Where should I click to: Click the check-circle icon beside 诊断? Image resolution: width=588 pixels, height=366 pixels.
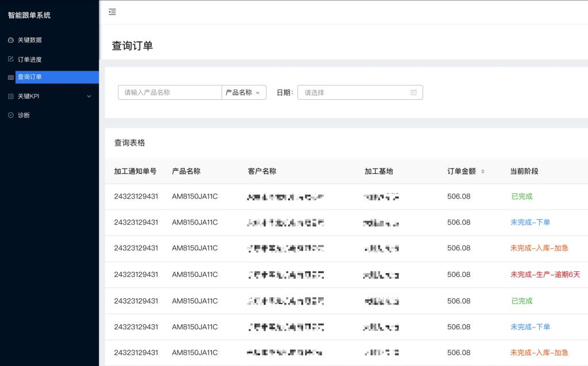pos(10,115)
